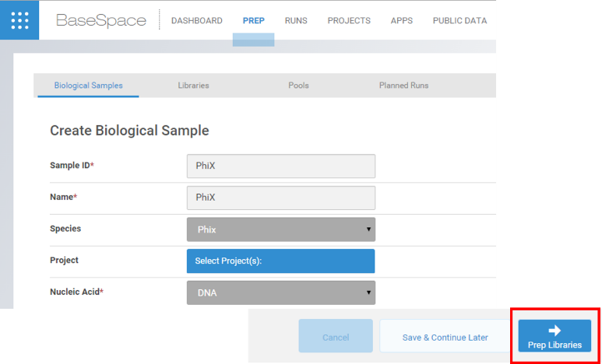This screenshot has width=602, height=364.
Task: Click the Prep Libraries arrow button
Action: click(554, 336)
